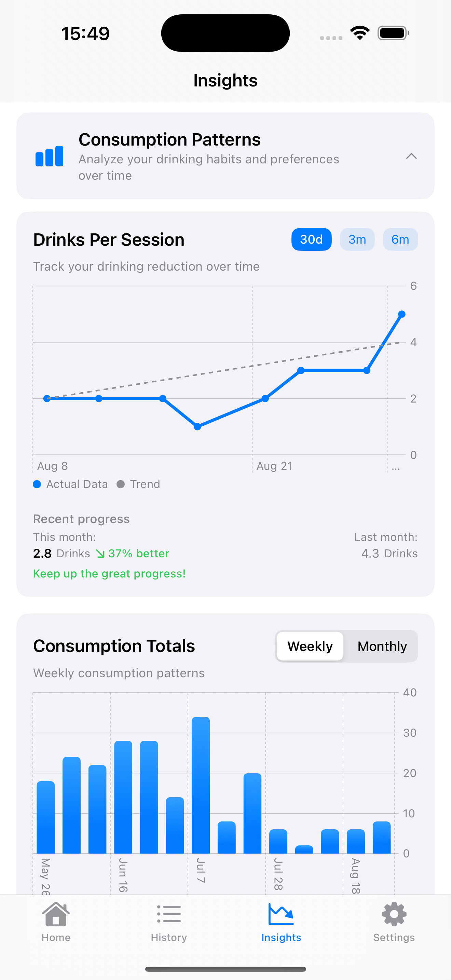Tap the Insights chart icon
This screenshot has width=451, height=980.
click(281, 915)
